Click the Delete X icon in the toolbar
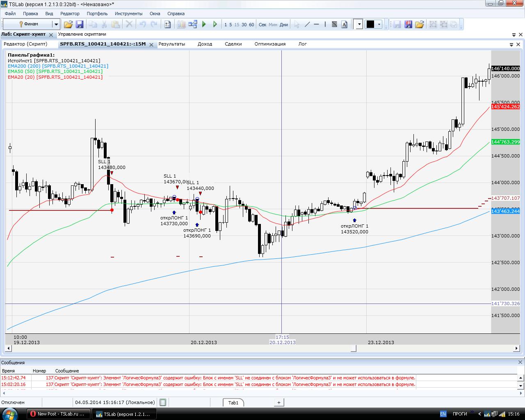The width and height of the screenshot is (525, 420). click(129, 24)
